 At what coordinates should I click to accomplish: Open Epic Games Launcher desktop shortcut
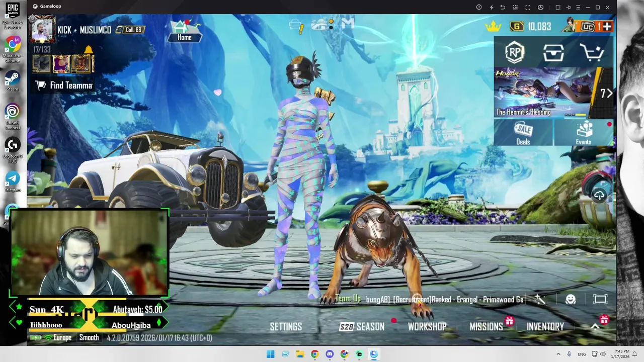[13, 15]
